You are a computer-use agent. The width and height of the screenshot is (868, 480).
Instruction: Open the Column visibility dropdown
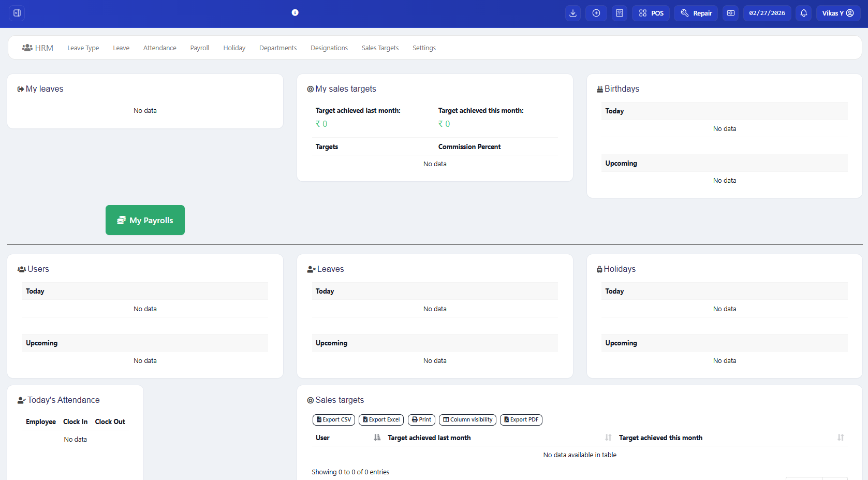467,420
